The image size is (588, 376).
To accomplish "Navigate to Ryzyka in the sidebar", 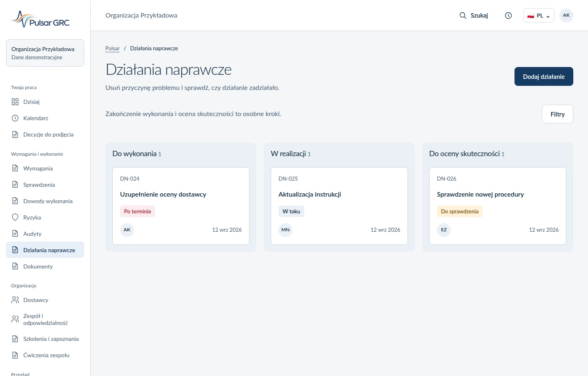I will click(45, 217).
